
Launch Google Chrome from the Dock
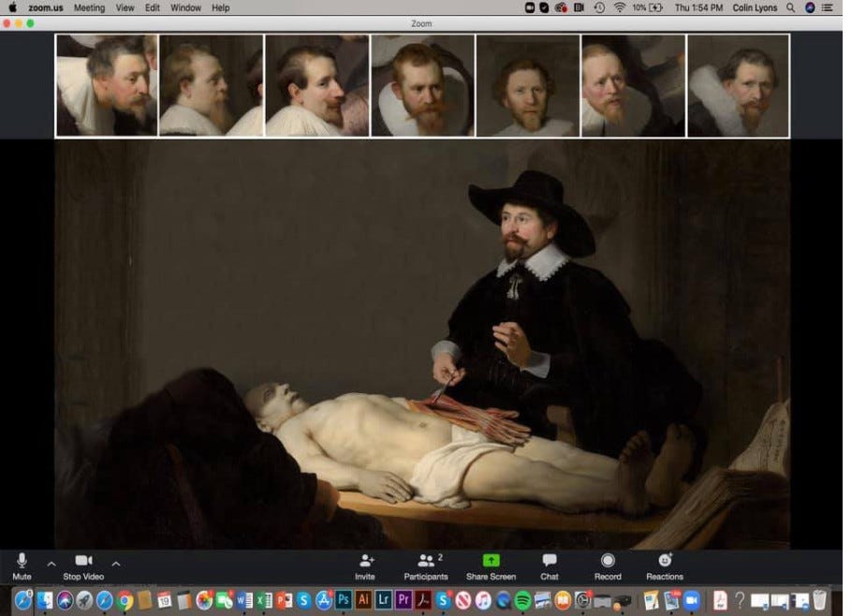(x=125, y=601)
